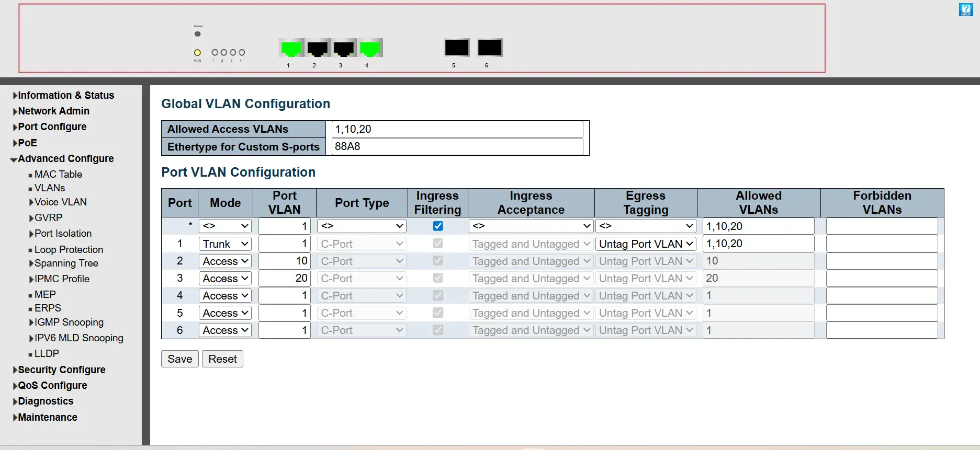Open Port Type dropdown in wildcard row
This screenshot has width=980, height=450.
coord(362,226)
